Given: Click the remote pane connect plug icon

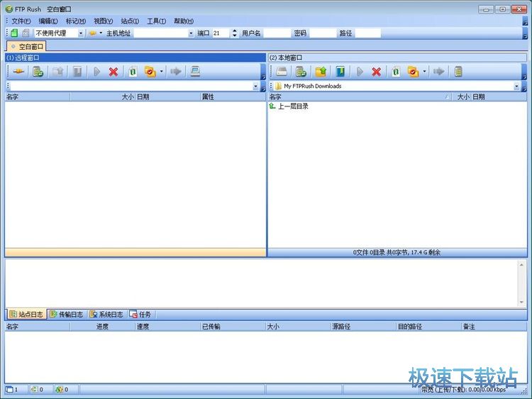Looking at the screenshot, I should 18,72.
